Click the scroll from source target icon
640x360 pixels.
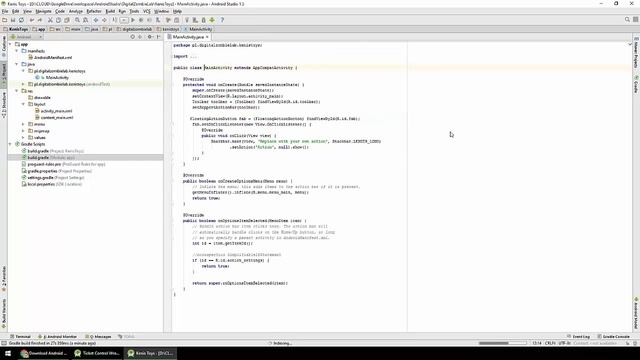[132, 37]
